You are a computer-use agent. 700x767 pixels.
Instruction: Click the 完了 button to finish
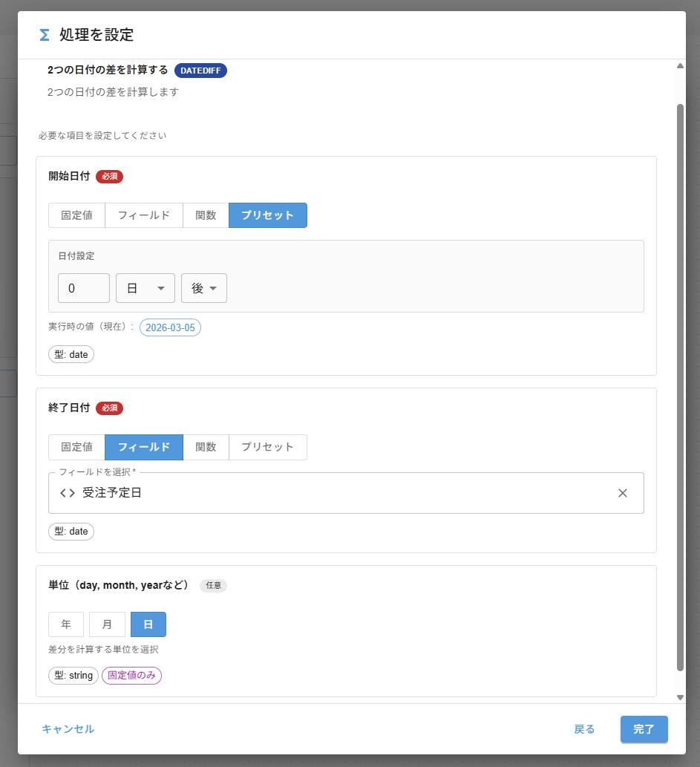point(643,728)
